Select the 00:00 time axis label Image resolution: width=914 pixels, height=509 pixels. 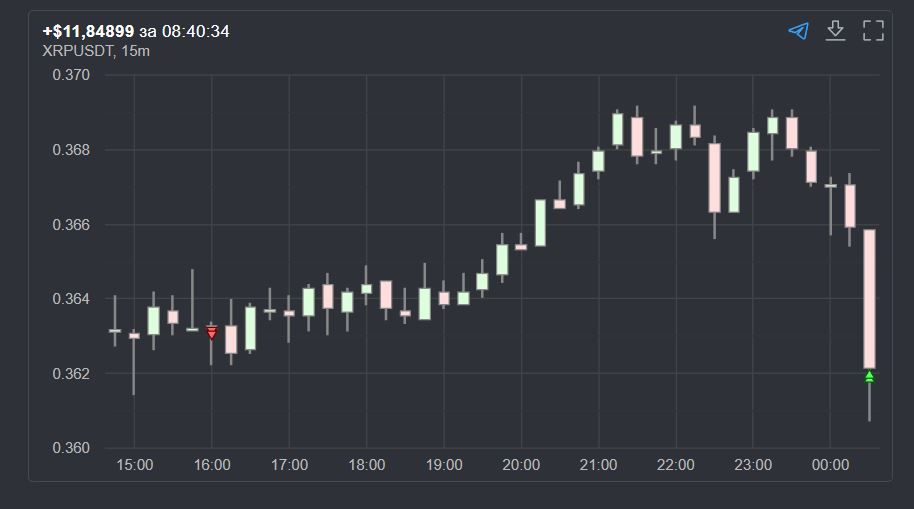[x=830, y=465]
